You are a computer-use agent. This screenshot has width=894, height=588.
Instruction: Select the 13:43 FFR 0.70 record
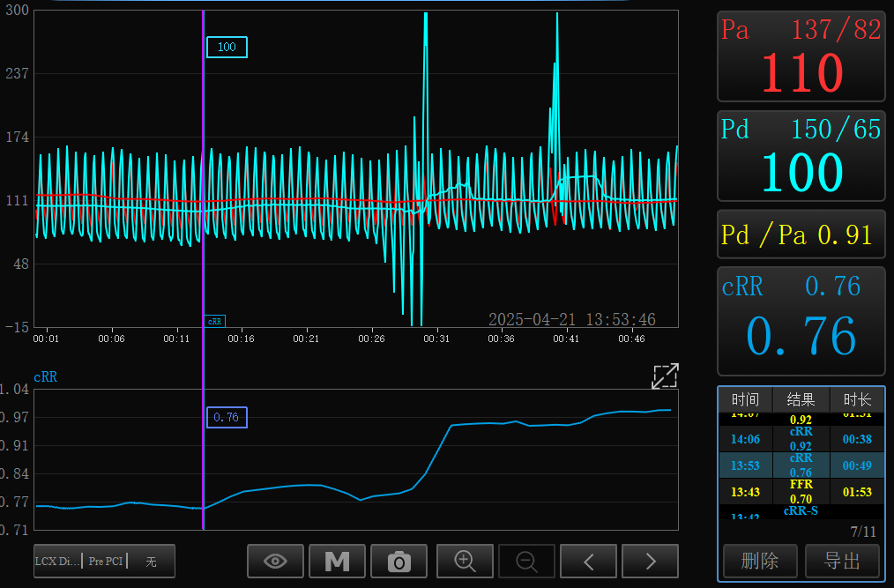[801, 492]
